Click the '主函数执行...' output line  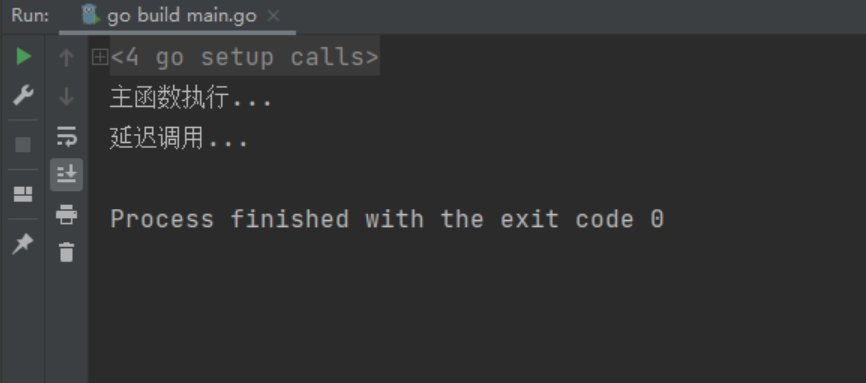191,98
